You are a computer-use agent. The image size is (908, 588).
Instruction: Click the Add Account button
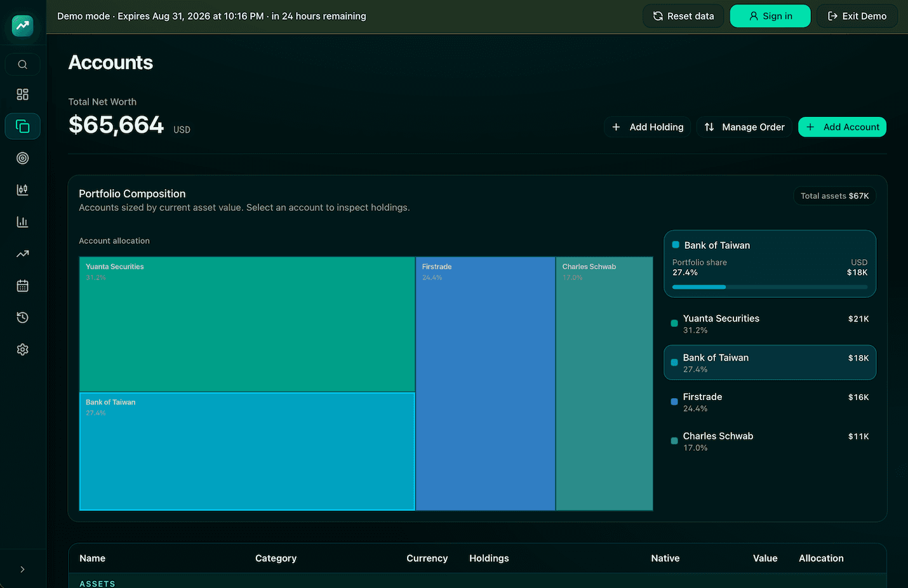click(x=842, y=127)
